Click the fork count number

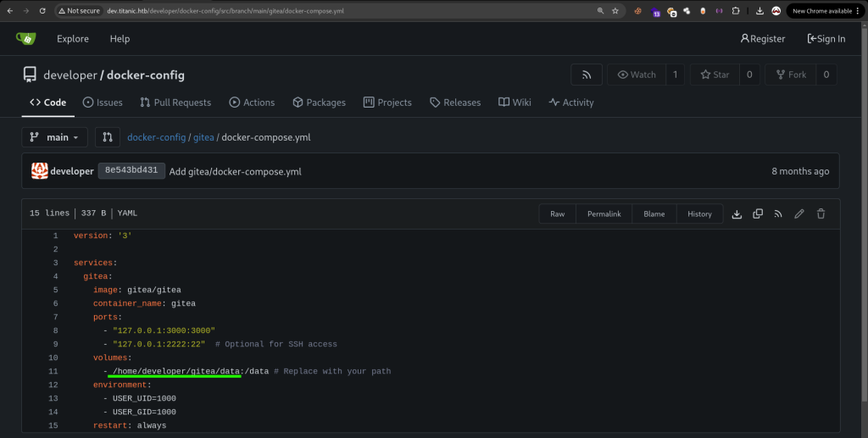click(826, 75)
